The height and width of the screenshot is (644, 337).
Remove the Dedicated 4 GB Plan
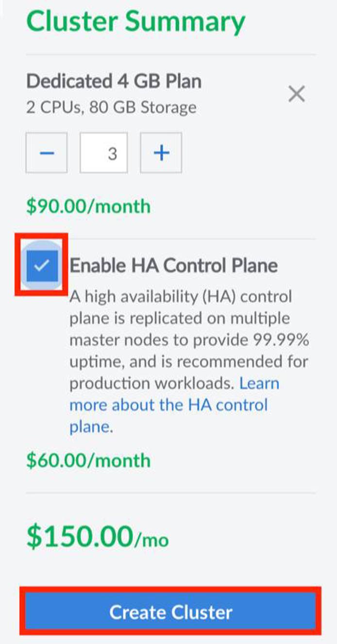tap(296, 94)
